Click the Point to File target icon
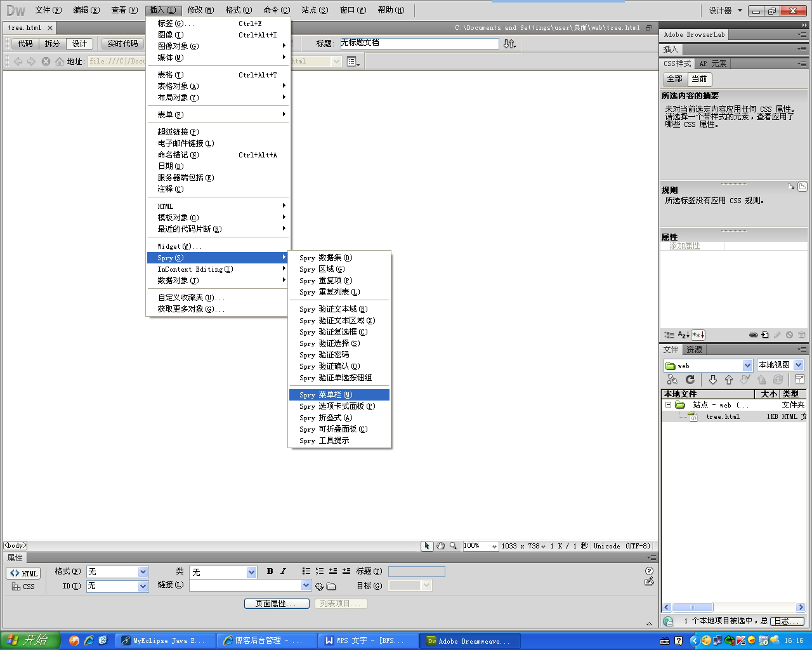The width and height of the screenshot is (812, 650). [x=319, y=587]
